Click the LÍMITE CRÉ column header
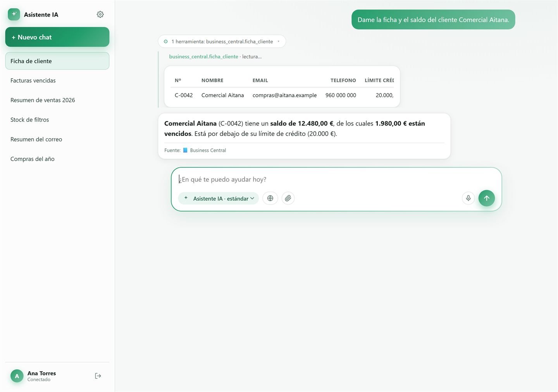The width and height of the screenshot is (558, 392). pyautogui.click(x=379, y=81)
